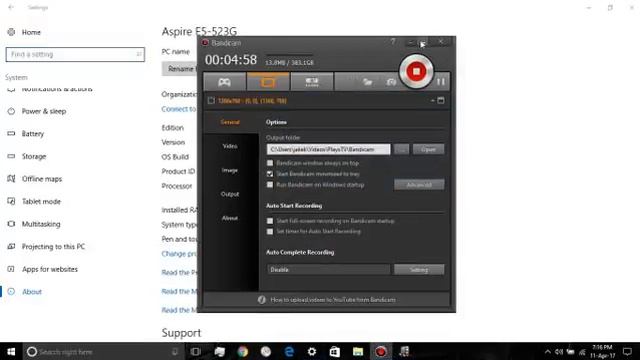Image resolution: width=640 pixels, height=360 pixels.
Task: Click the Find a setting search box
Action: (x=75, y=54)
